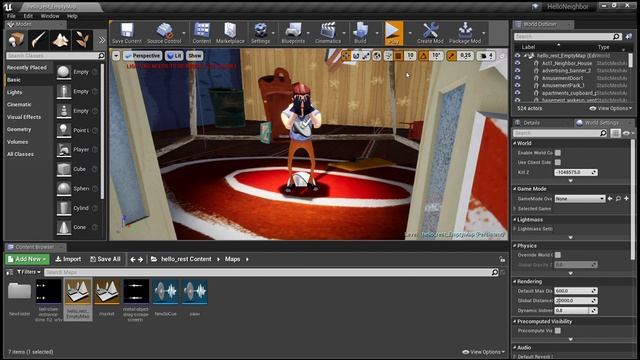This screenshot has height=360, width=640.
Task: Click the Perspective viewport button
Action: 142,56
